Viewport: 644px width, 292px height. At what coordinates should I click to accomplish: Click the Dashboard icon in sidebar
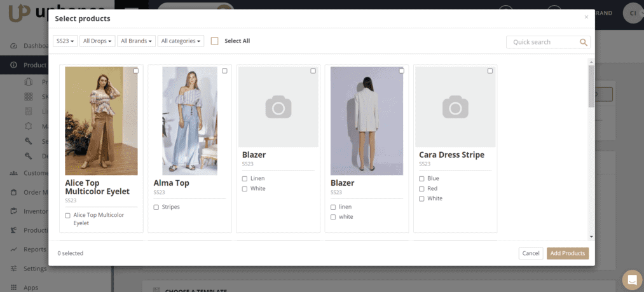(x=13, y=46)
